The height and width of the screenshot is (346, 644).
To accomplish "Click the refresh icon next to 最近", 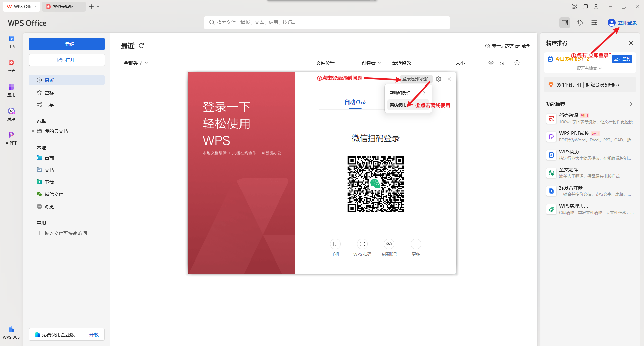I will click(x=141, y=46).
